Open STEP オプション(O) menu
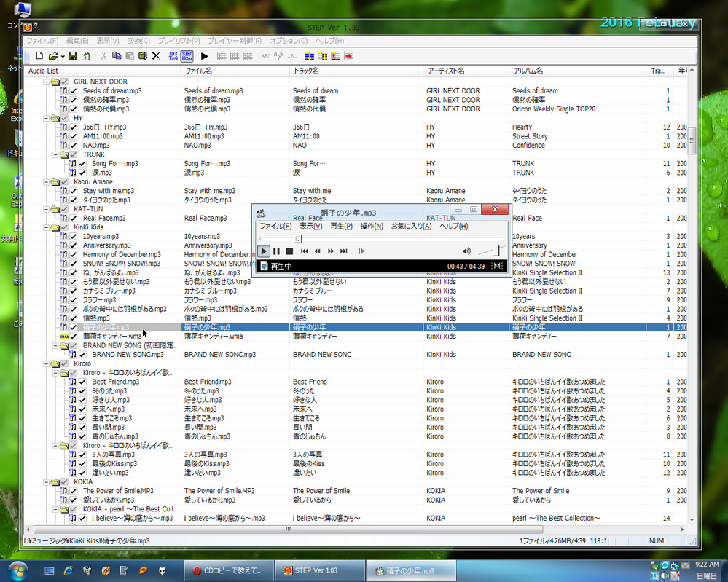The width and height of the screenshot is (728, 582). click(x=289, y=41)
